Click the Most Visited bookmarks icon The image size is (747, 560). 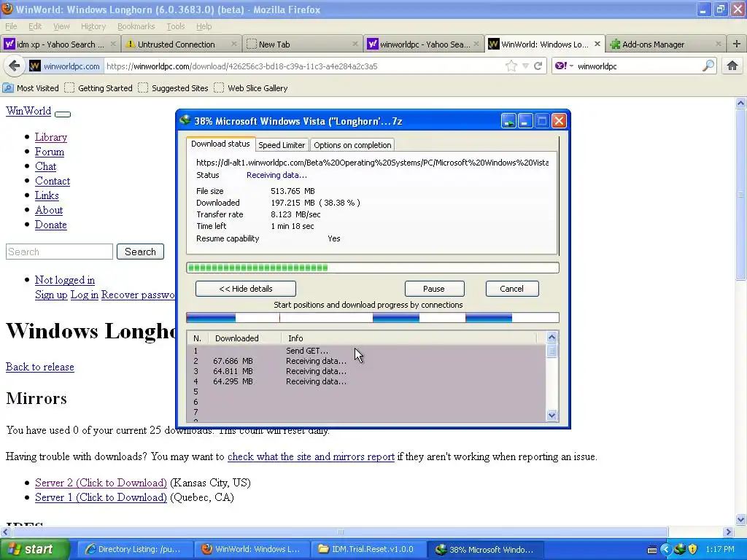8,87
